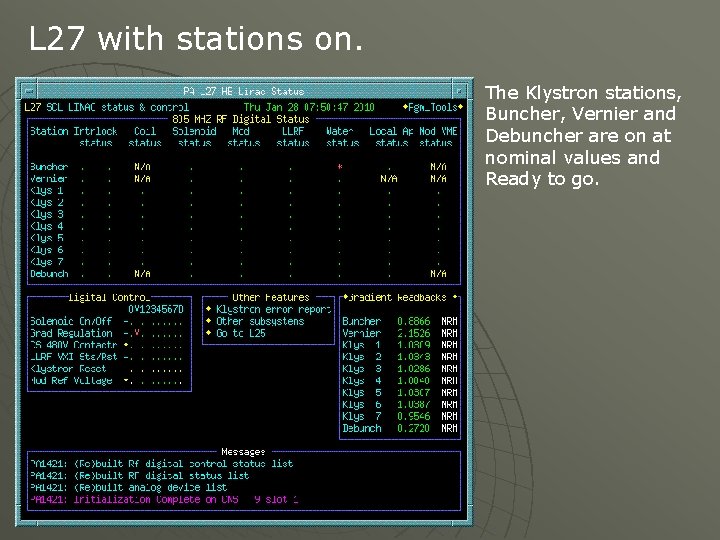Click Vernier gradient value 2.1526
The image size is (720, 540).
click(413, 333)
